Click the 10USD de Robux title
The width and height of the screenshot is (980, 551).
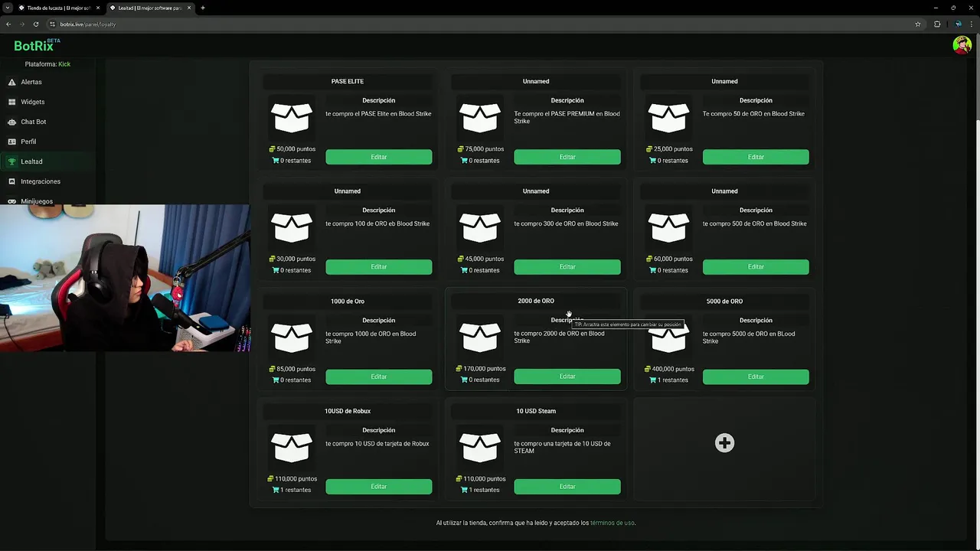coord(348,411)
